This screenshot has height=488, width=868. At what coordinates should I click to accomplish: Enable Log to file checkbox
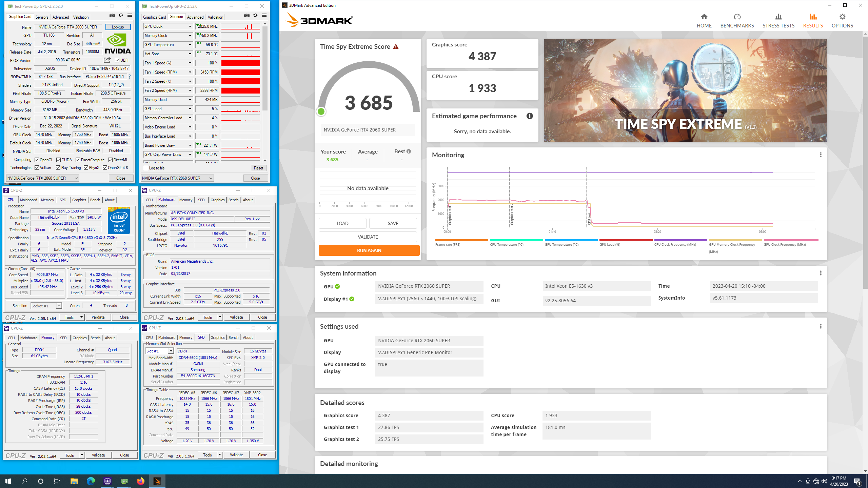point(146,168)
